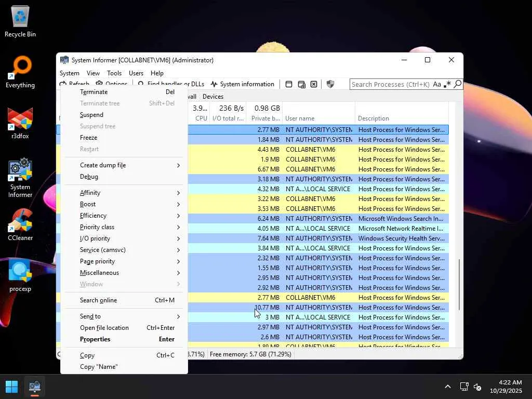This screenshot has height=399, width=532.
Task: Expand the Miscellaneous submenu
Action: click(x=124, y=273)
